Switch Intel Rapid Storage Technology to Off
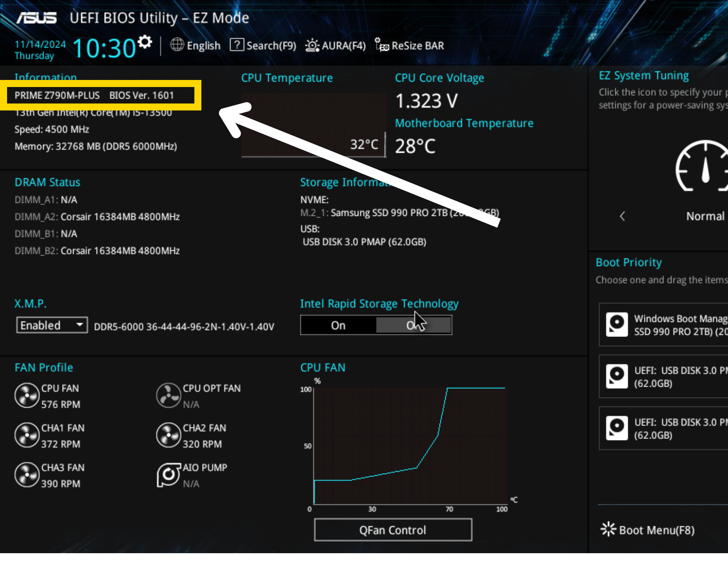728x588 pixels. pos(414,326)
